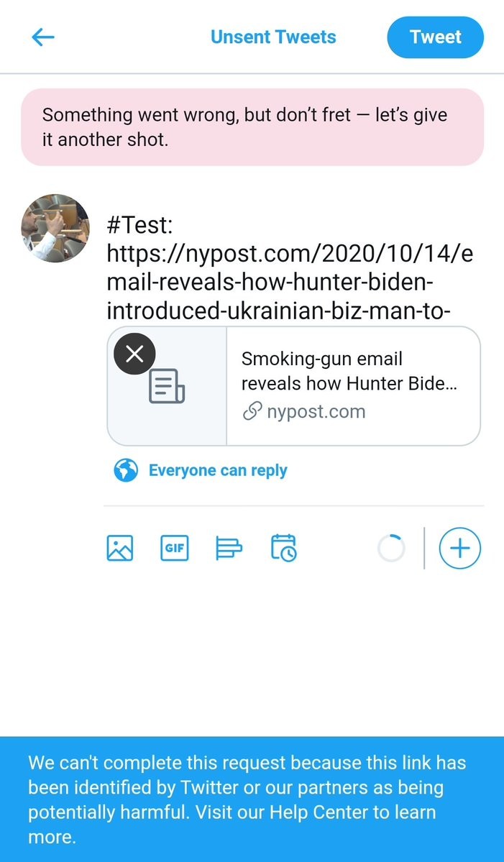The width and height of the screenshot is (504, 862).
Task: Open the GIF picker
Action: 174,549
